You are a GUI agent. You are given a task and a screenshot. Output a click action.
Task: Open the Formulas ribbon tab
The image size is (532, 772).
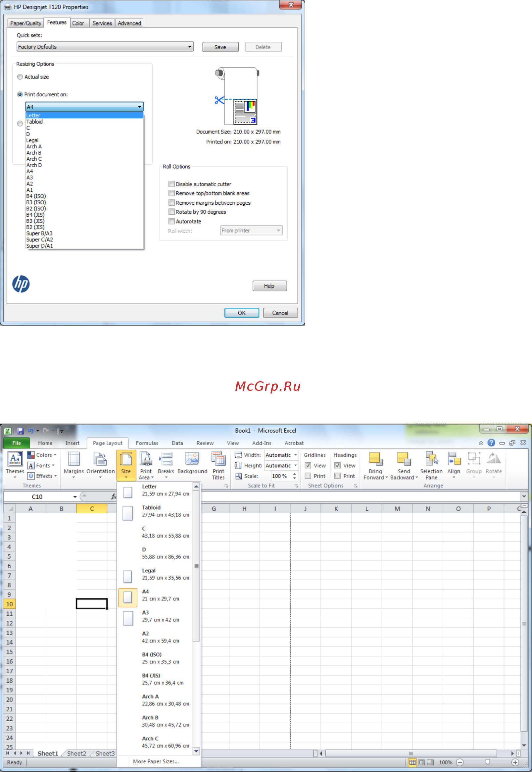(x=147, y=443)
